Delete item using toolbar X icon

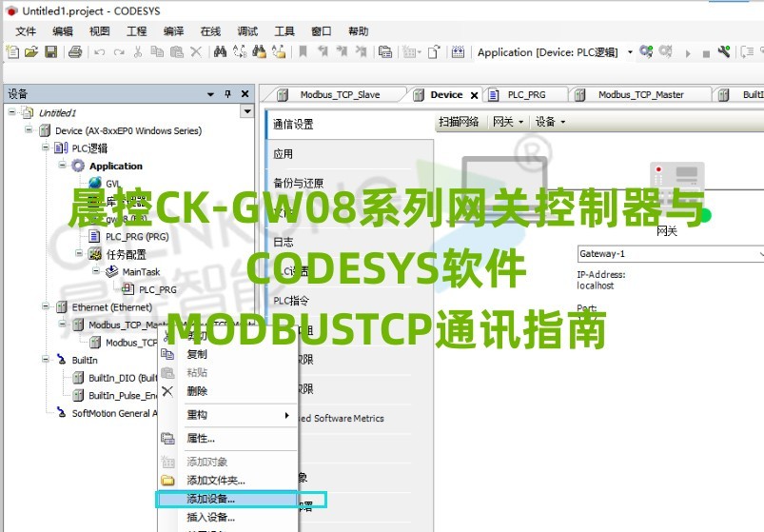[x=196, y=51]
